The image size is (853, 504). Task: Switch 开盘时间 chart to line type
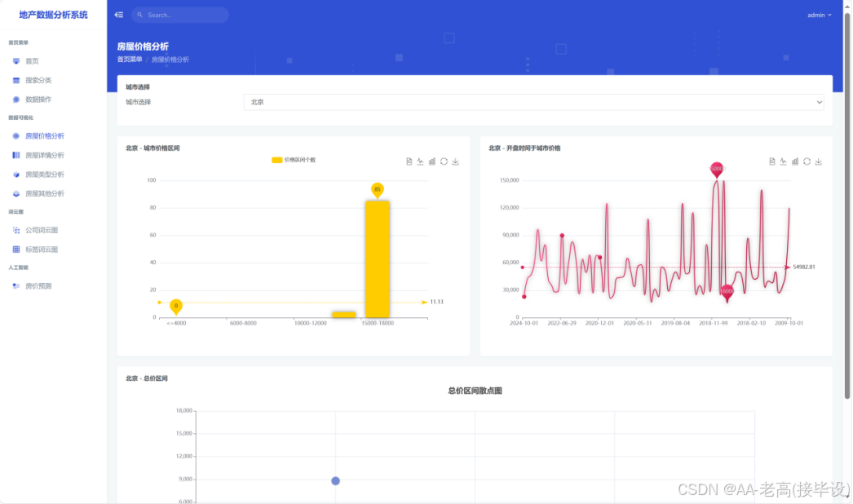tap(784, 161)
